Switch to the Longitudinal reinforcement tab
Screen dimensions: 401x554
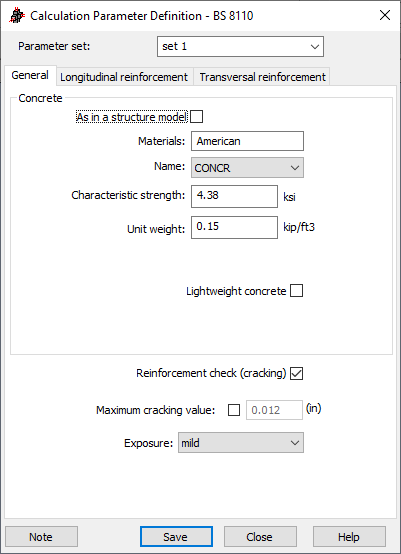124,77
